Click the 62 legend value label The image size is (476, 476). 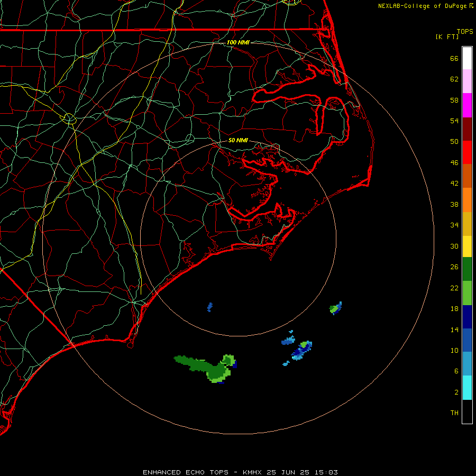pyautogui.click(x=454, y=79)
